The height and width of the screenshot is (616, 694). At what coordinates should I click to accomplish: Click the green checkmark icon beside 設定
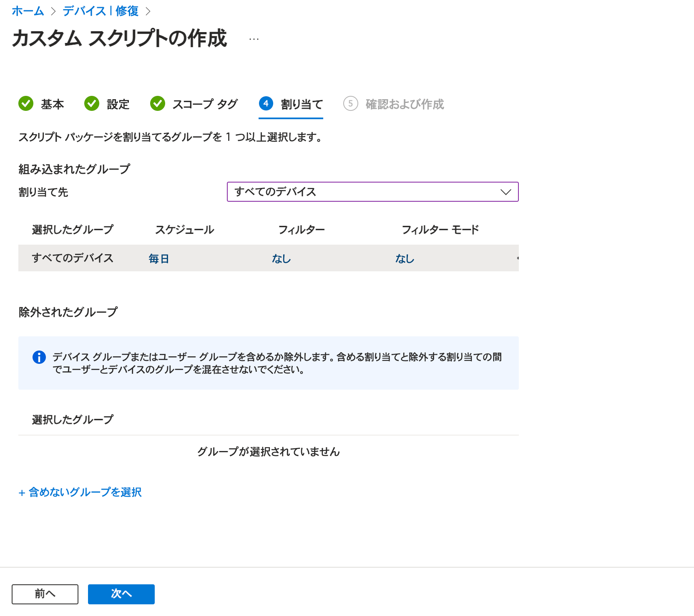(x=92, y=103)
